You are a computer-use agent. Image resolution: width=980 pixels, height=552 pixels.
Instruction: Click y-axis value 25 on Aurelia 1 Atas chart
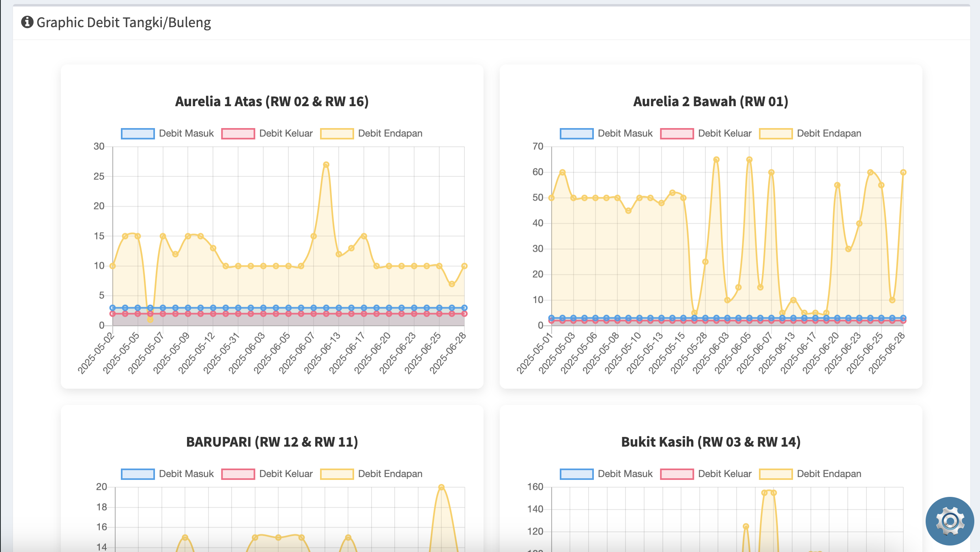tap(99, 176)
